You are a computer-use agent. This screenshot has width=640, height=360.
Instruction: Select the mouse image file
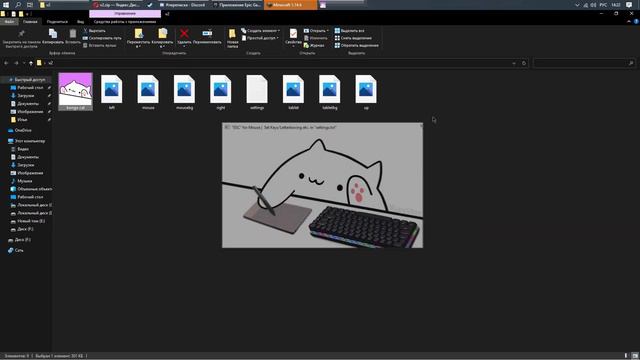148,92
